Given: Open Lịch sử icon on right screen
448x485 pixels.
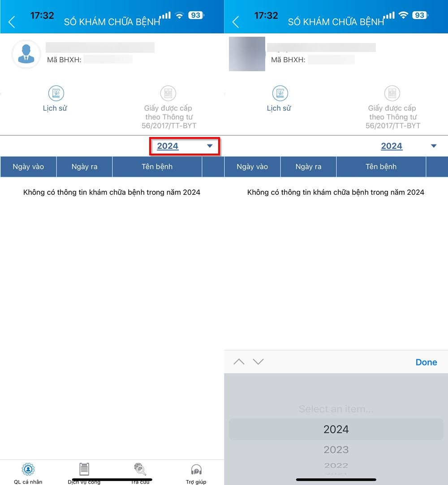Looking at the screenshot, I should (280, 93).
